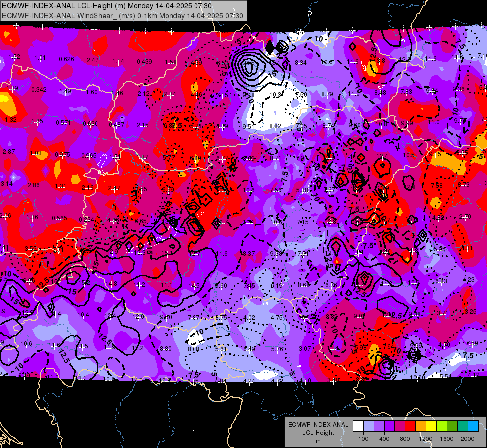The height and width of the screenshot is (448, 487).
Task: Select the lime green legend swatch
Action: tap(442, 426)
